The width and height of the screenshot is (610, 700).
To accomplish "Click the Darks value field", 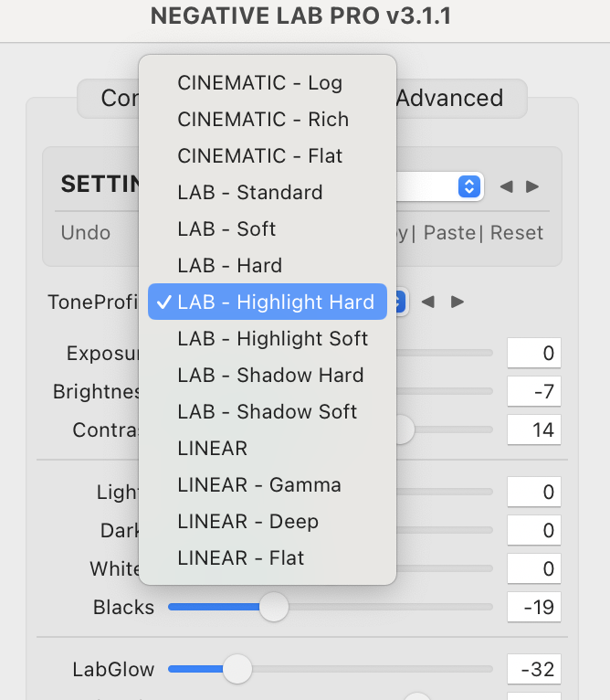I will point(533,530).
